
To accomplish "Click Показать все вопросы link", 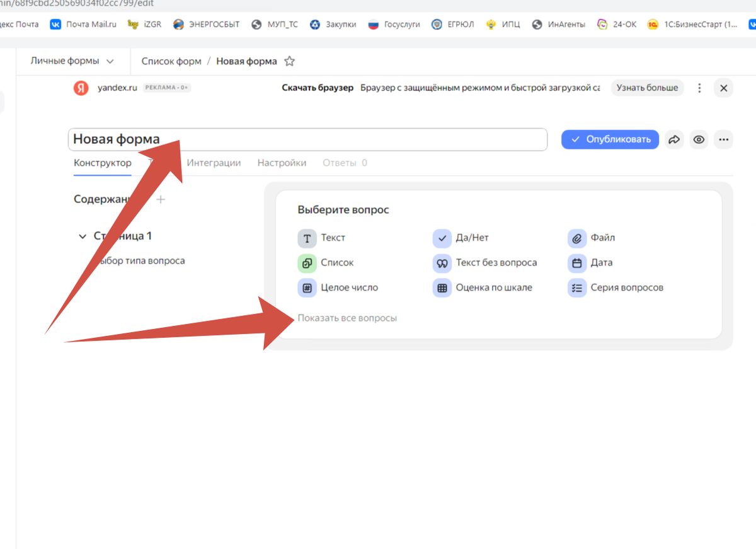I will click(347, 318).
